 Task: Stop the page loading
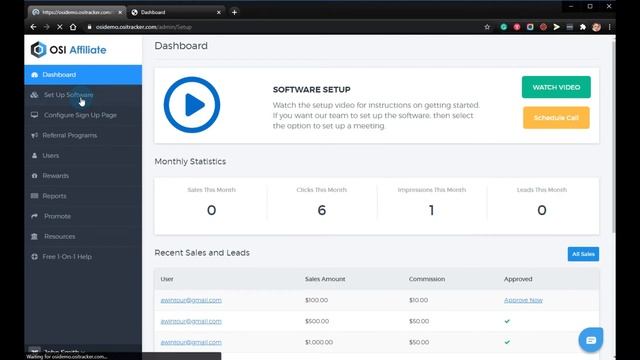pyautogui.click(x=60, y=27)
